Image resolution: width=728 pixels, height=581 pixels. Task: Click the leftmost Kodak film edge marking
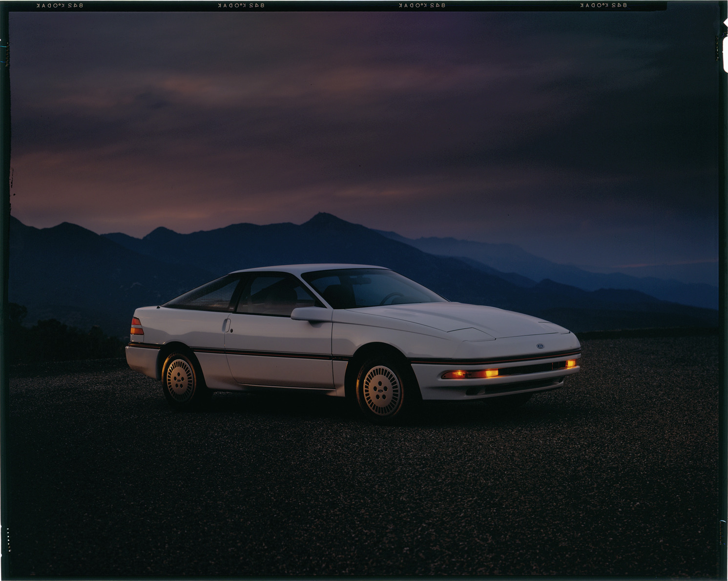point(60,5)
